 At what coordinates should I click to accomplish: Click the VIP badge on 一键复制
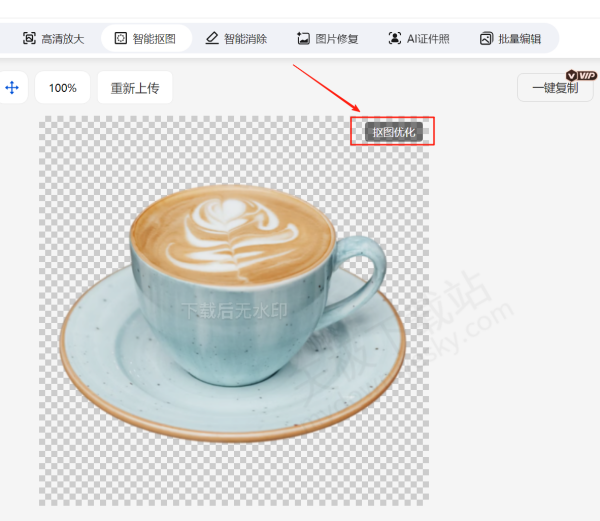tap(580, 75)
